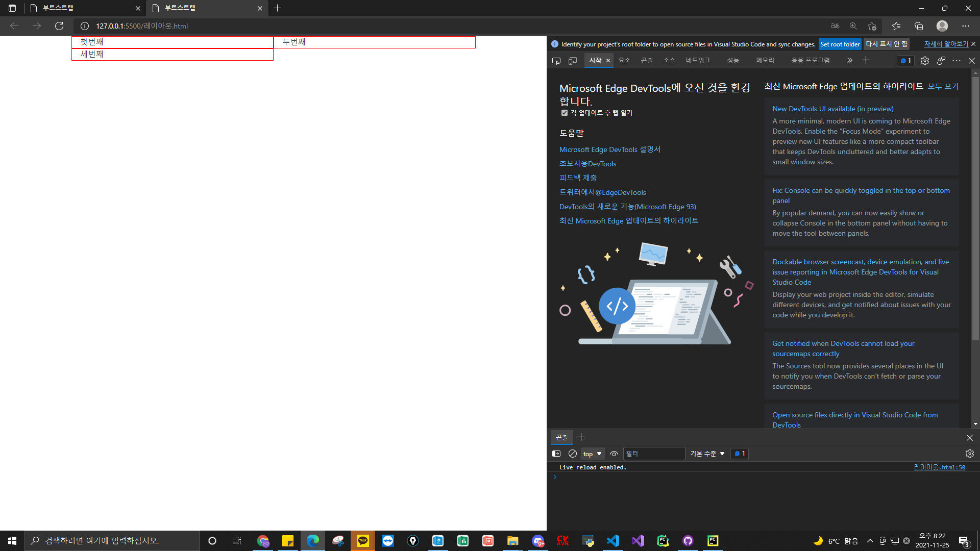Image resolution: width=980 pixels, height=551 pixels.
Task: Open Visual Studio Code from taskbar
Action: (613, 541)
